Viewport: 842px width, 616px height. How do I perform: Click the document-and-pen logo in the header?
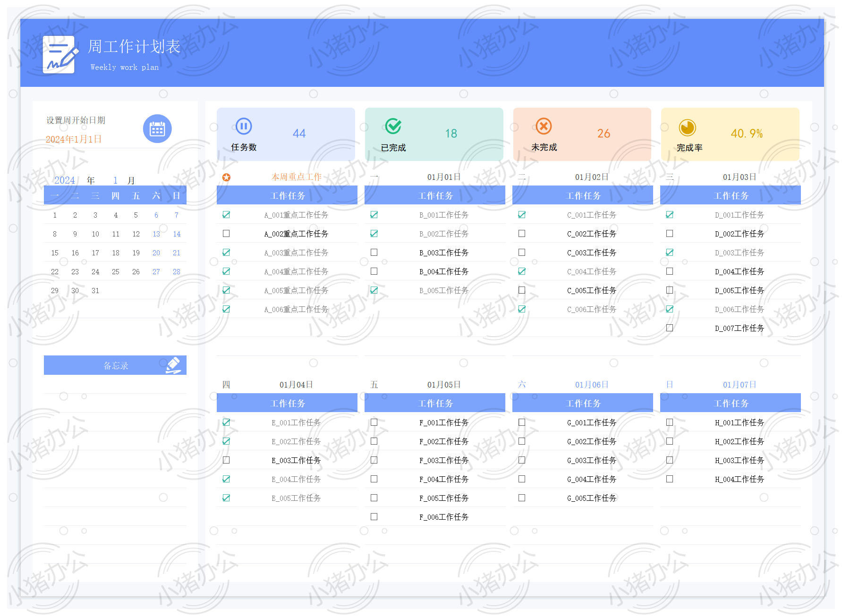(x=60, y=55)
